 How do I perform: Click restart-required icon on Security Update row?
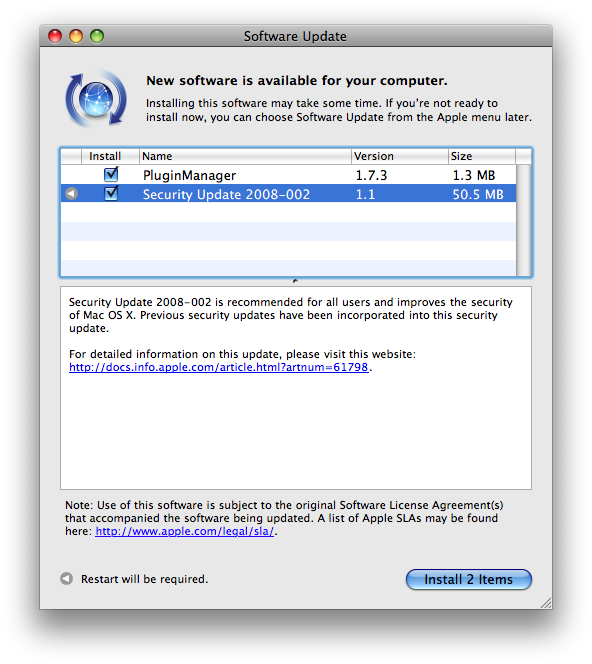pos(72,194)
